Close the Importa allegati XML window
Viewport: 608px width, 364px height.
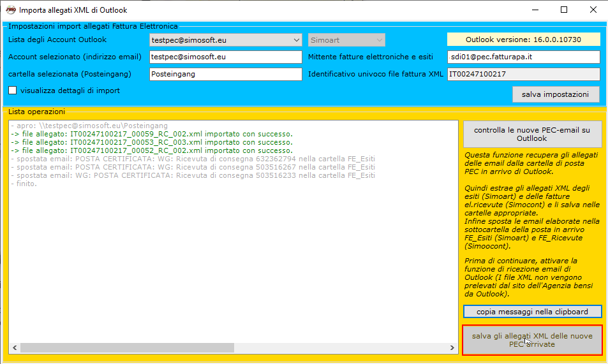point(593,10)
